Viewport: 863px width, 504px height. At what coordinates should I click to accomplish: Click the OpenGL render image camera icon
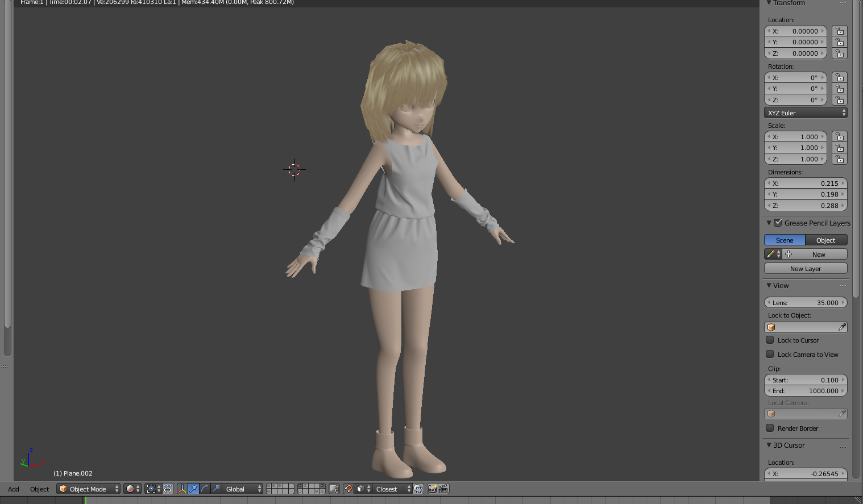click(432, 489)
